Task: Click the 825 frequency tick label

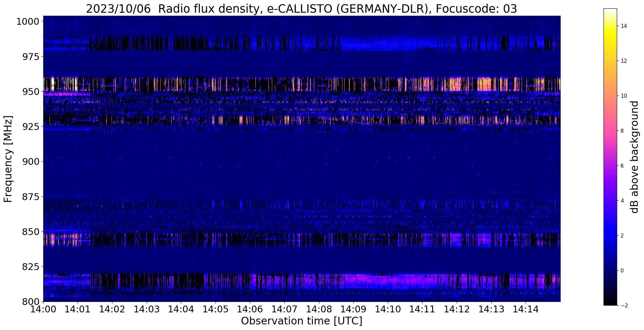Action: point(31,266)
